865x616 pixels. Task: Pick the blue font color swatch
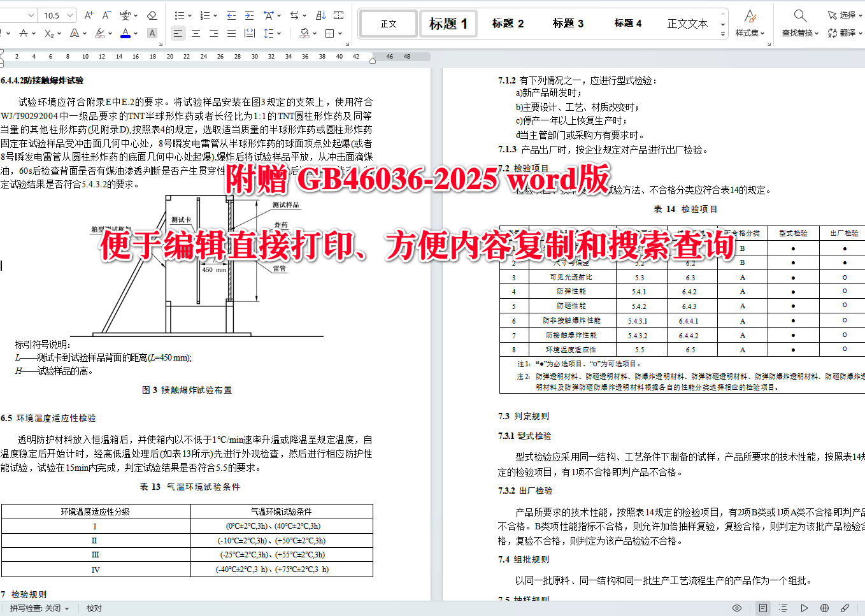click(x=126, y=33)
